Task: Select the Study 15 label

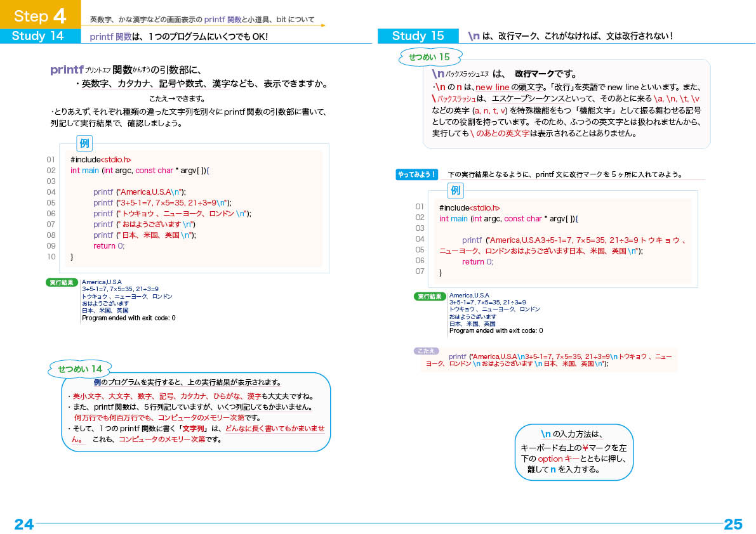Action: pos(418,36)
